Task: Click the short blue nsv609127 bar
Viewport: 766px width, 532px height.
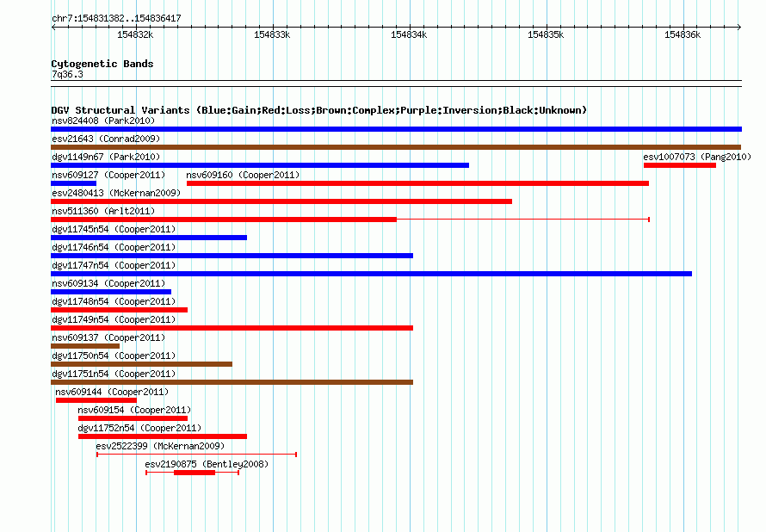Action: click(x=73, y=183)
